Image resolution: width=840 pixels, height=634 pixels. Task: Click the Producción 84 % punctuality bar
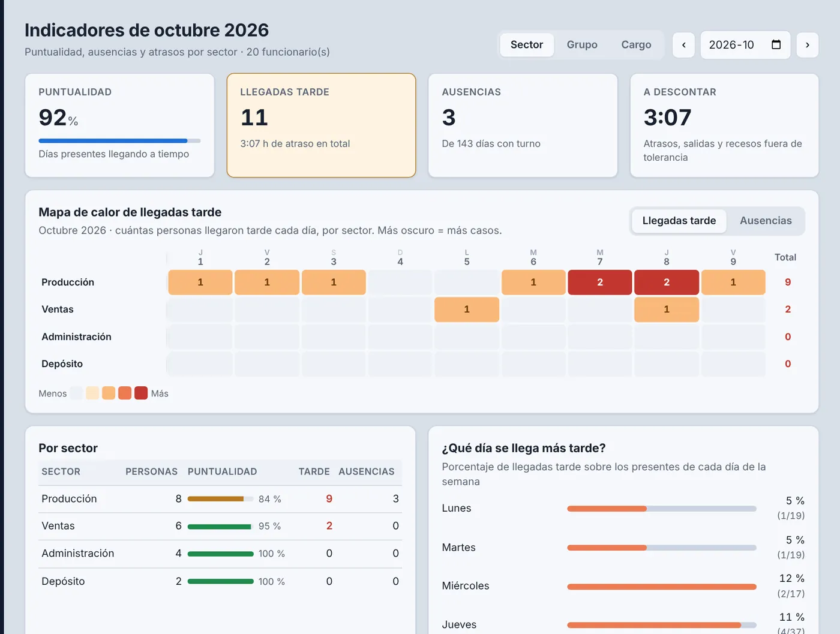(220, 499)
